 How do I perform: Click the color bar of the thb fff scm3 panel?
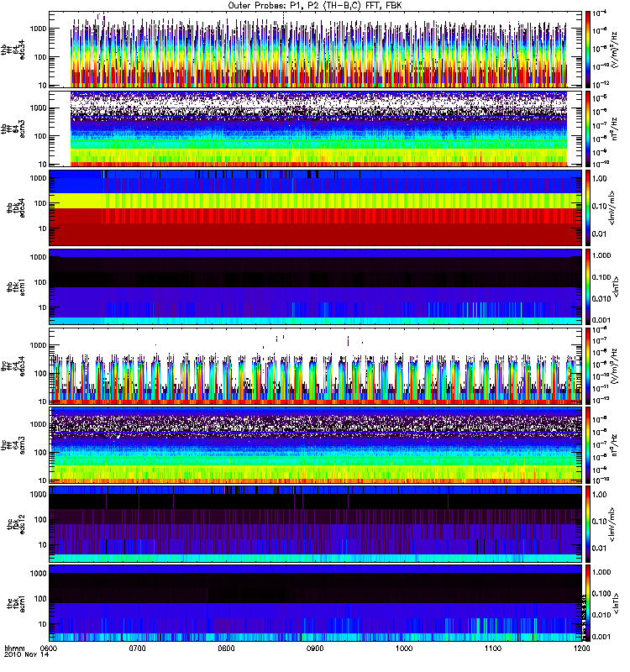click(588, 129)
